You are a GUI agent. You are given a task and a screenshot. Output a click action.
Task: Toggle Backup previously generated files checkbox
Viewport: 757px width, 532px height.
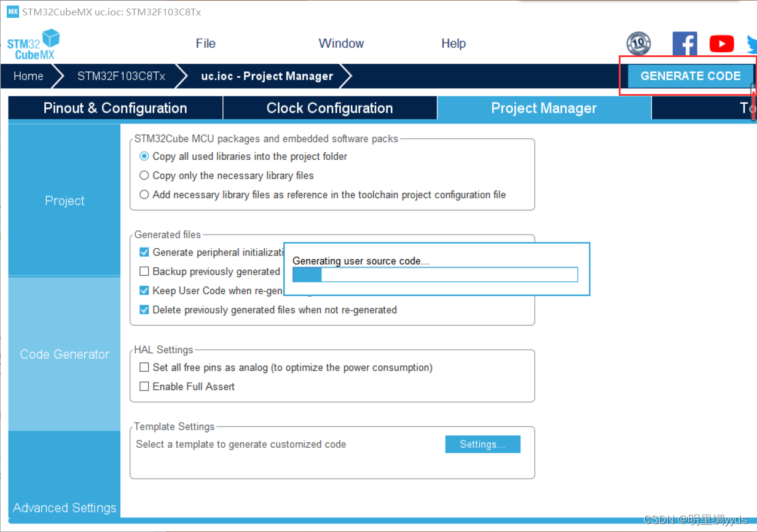point(144,272)
